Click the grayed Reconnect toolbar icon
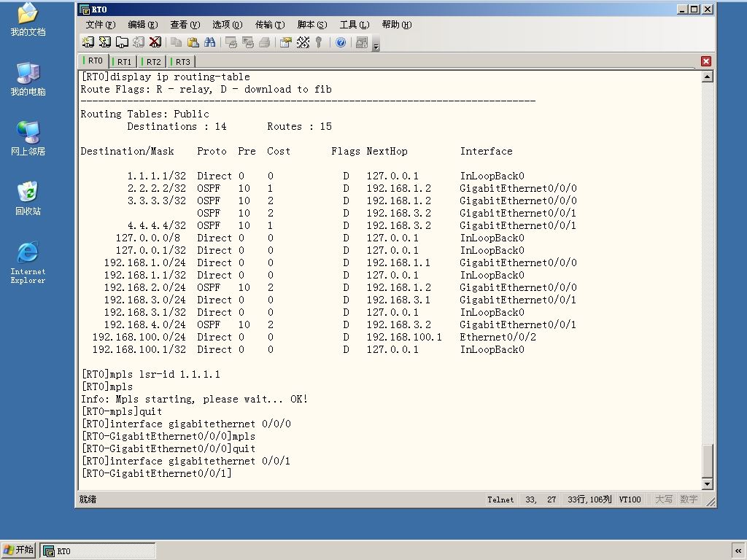The height and width of the screenshot is (560, 747). tap(139, 42)
